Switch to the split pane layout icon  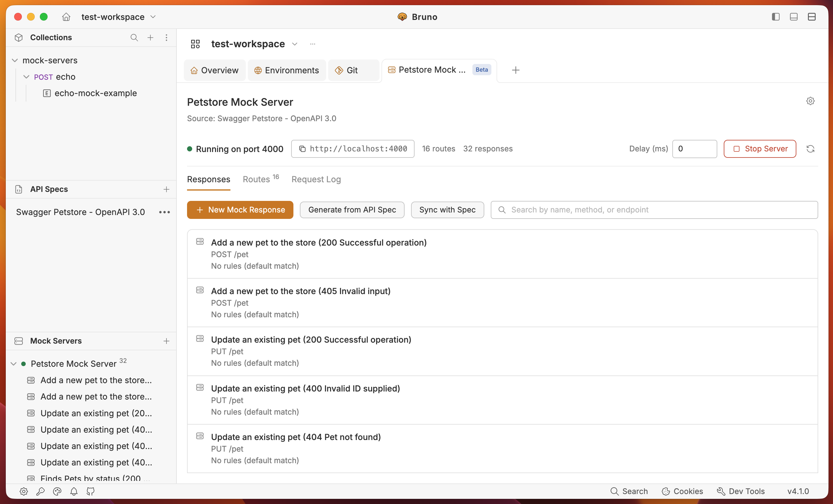tap(811, 17)
